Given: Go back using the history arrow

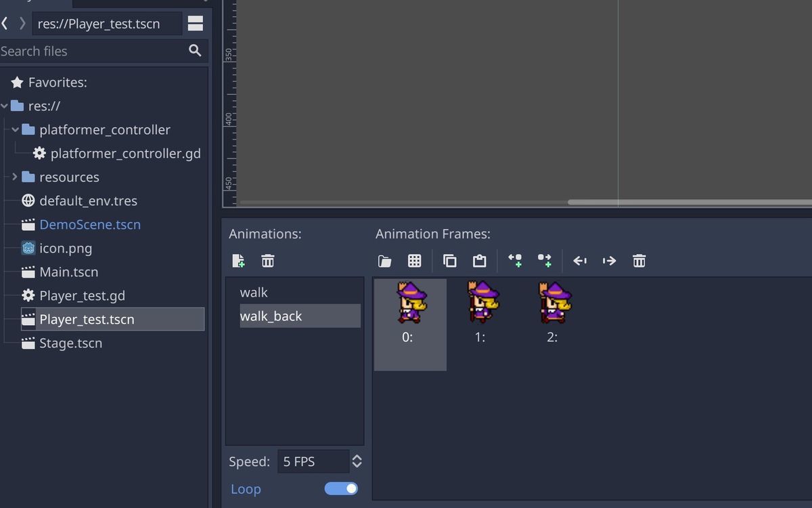Looking at the screenshot, I should [5, 22].
